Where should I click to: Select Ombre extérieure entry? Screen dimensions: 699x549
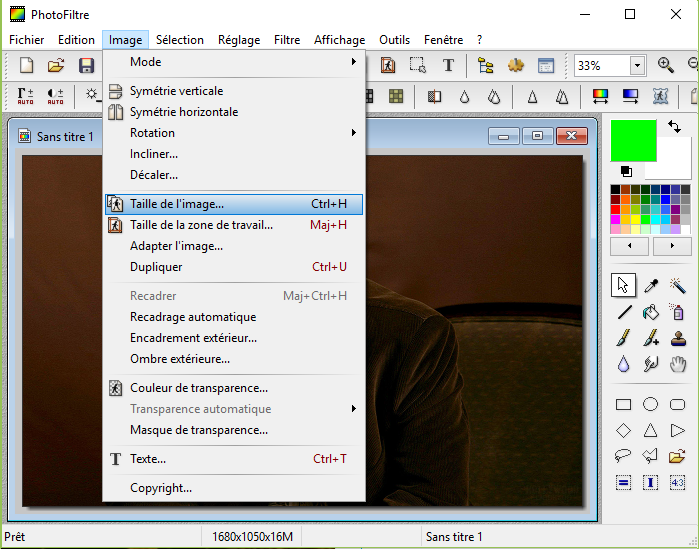coord(234,359)
